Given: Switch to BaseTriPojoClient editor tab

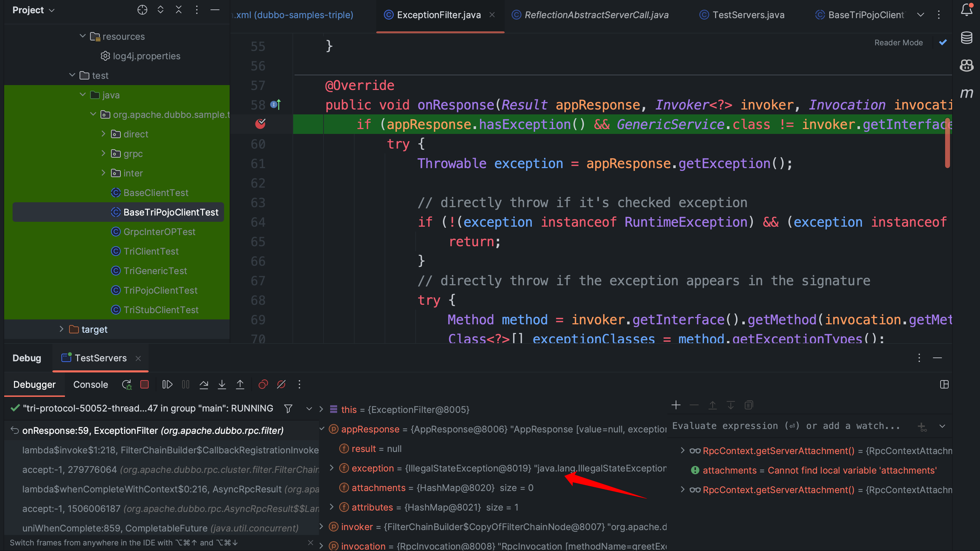Looking at the screenshot, I should point(860,15).
